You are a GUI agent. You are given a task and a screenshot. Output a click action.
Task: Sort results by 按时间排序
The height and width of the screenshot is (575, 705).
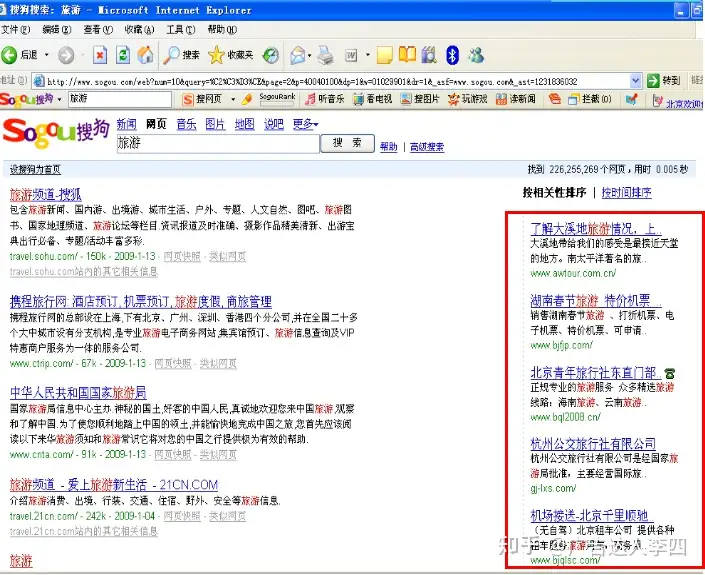(626, 192)
